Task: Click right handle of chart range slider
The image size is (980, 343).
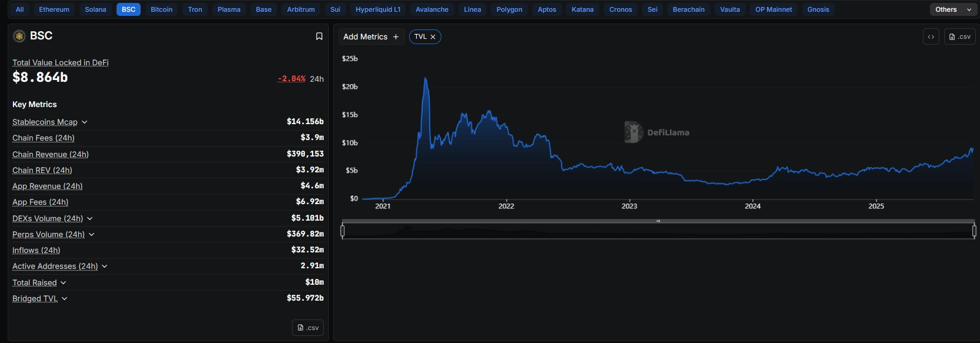Action: tap(974, 231)
